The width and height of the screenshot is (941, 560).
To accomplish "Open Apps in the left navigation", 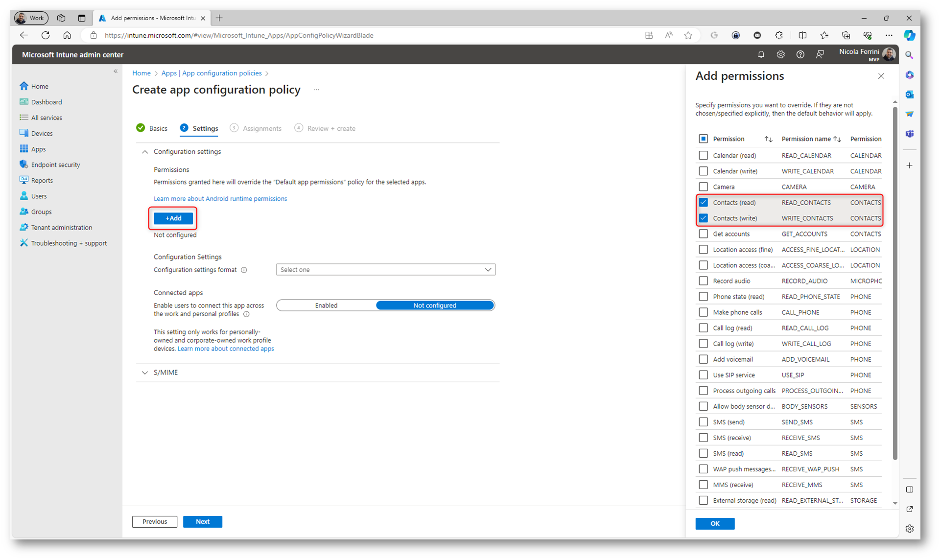I will point(38,149).
